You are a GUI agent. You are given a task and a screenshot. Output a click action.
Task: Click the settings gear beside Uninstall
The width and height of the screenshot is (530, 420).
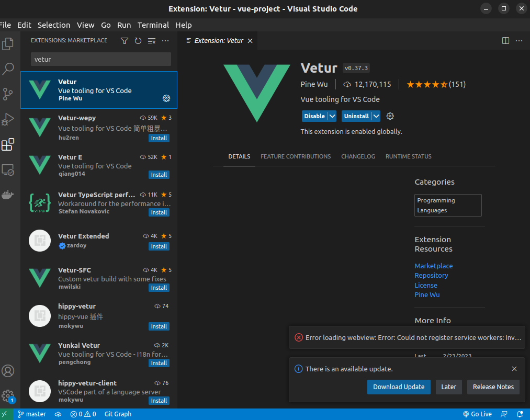pos(390,116)
